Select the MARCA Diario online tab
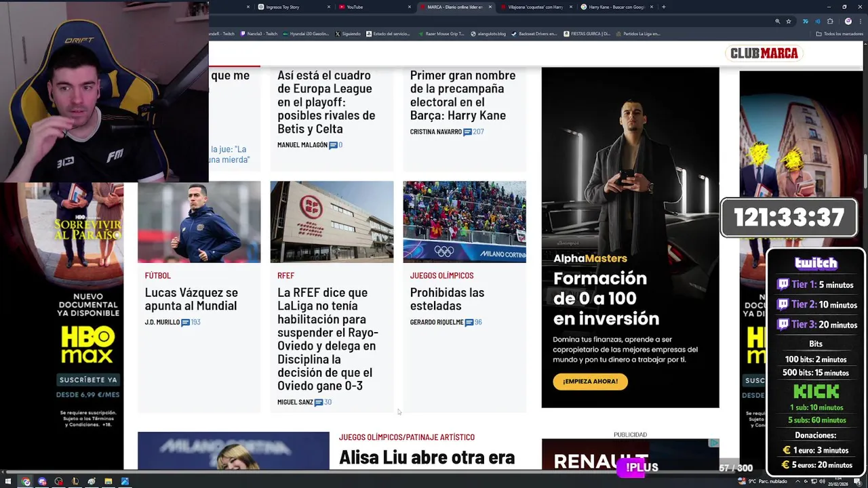Viewport: 868px width, 488px height. click(x=455, y=7)
